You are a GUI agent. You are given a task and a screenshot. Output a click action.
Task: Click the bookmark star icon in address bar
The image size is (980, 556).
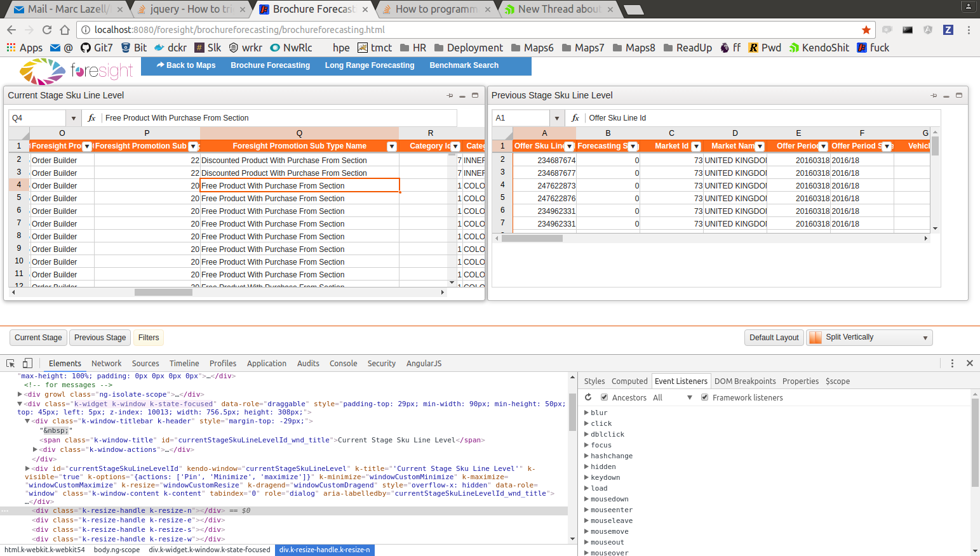click(866, 30)
